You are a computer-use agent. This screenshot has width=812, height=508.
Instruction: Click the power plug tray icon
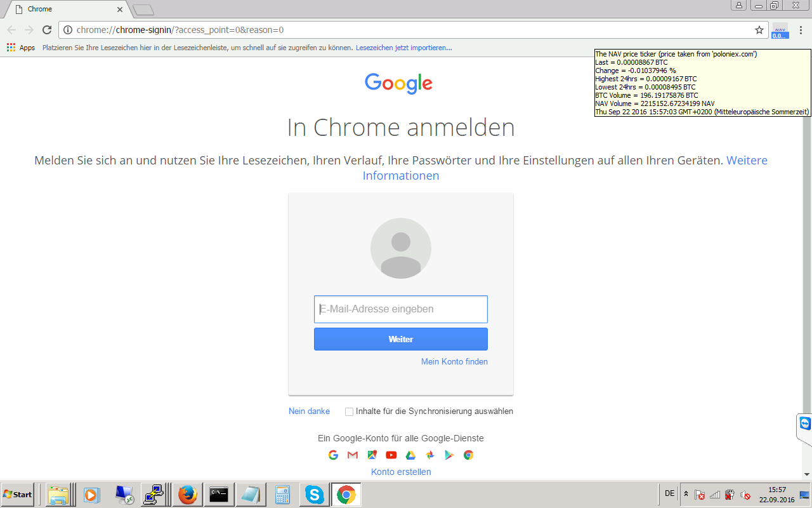pyautogui.click(x=730, y=495)
